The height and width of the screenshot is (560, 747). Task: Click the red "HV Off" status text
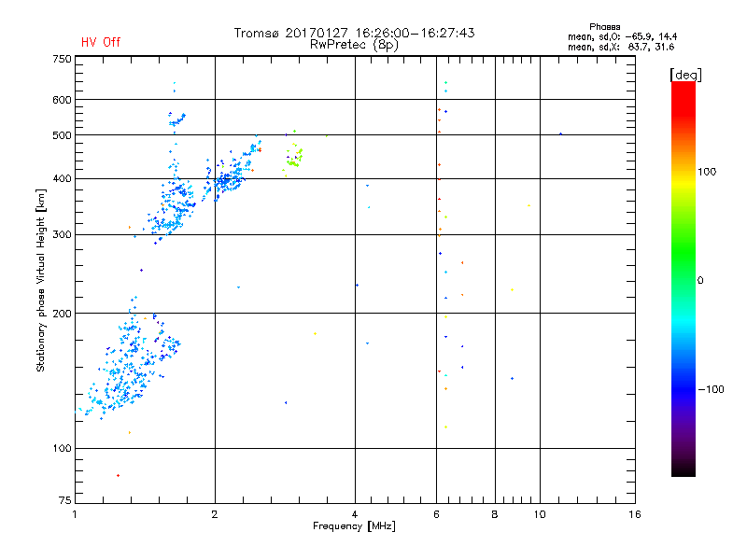pyautogui.click(x=101, y=42)
